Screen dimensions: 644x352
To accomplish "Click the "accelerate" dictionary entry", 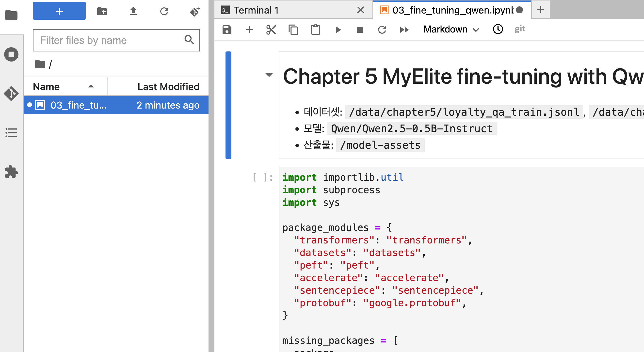I will [x=371, y=278].
